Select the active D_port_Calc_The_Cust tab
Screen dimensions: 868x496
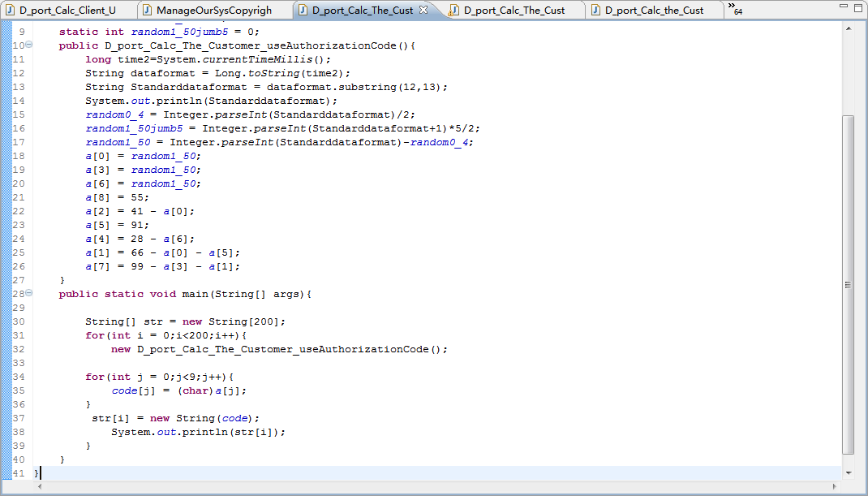point(363,10)
